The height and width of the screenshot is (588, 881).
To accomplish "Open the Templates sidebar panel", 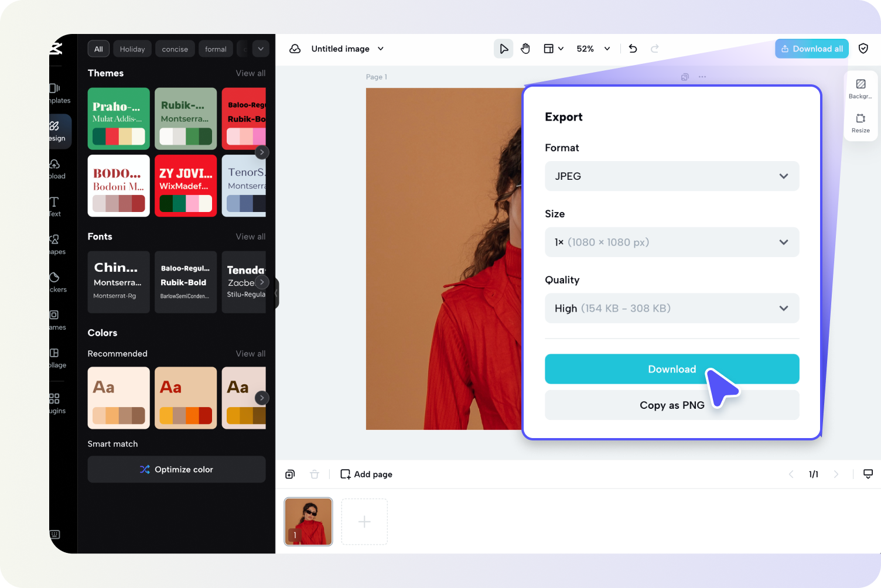I will pyautogui.click(x=59, y=93).
